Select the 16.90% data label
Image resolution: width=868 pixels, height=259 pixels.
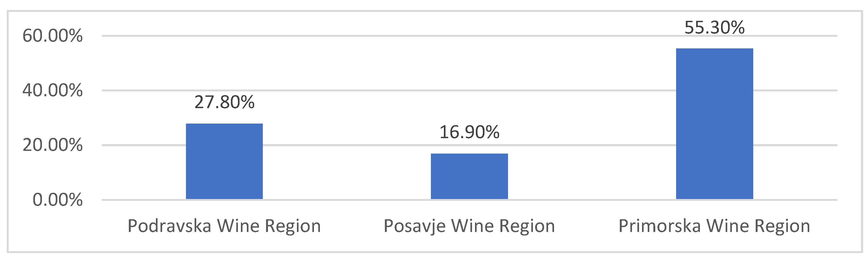click(469, 132)
